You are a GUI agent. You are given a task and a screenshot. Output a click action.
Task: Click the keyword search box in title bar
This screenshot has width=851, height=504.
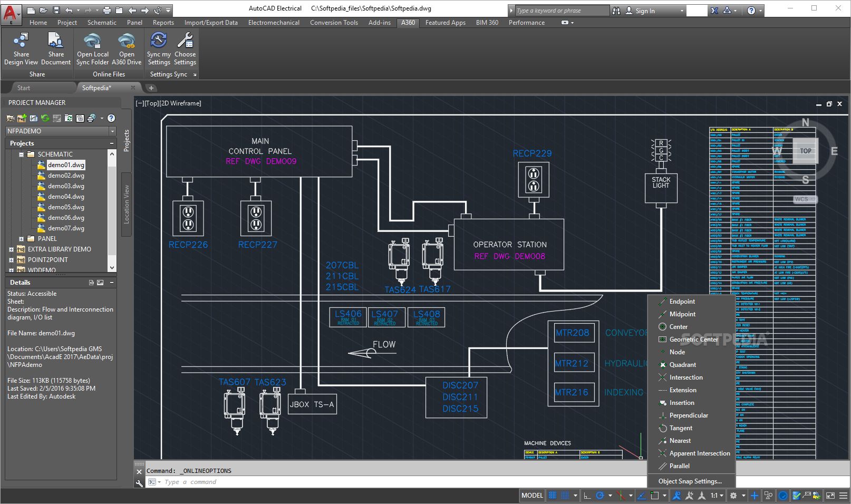click(x=562, y=11)
